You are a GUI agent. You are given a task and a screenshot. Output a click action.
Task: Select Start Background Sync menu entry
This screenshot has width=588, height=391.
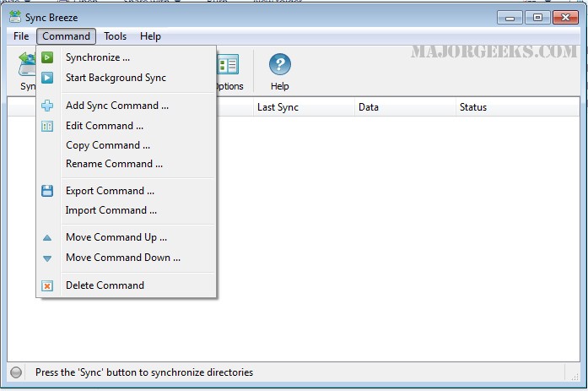pos(127,78)
